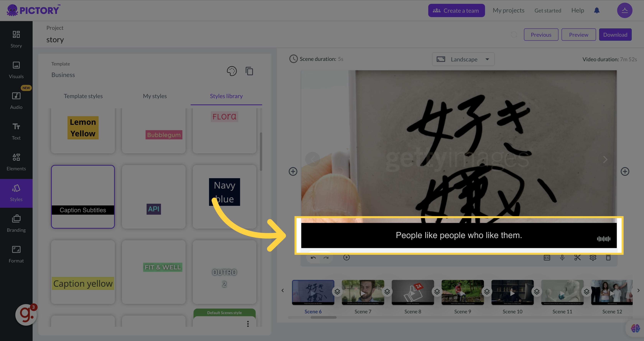
Task: Click transition icon between Scene 11 and 12
Action: [587, 292]
